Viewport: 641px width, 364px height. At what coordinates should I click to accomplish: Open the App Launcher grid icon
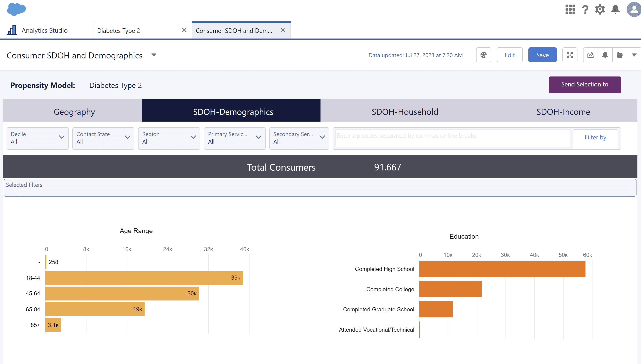570,10
